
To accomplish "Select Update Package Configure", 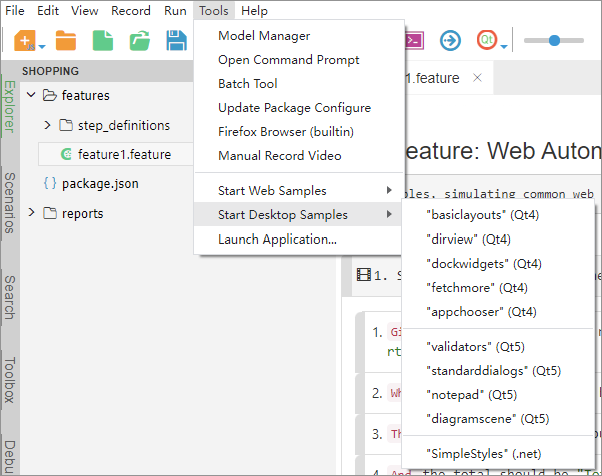I will [299, 107].
